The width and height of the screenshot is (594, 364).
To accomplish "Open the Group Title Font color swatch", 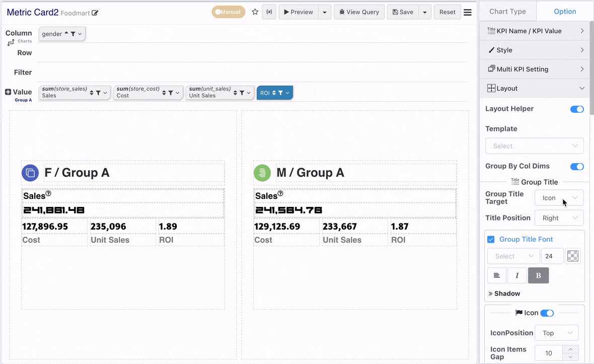I will click(573, 256).
